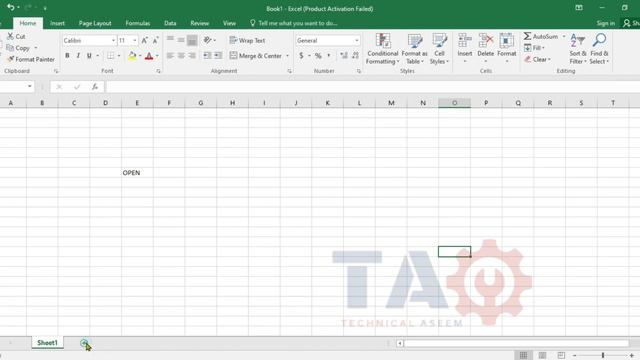The image size is (640, 360).
Task: Open Conditional Formatting menu
Action: (382, 49)
